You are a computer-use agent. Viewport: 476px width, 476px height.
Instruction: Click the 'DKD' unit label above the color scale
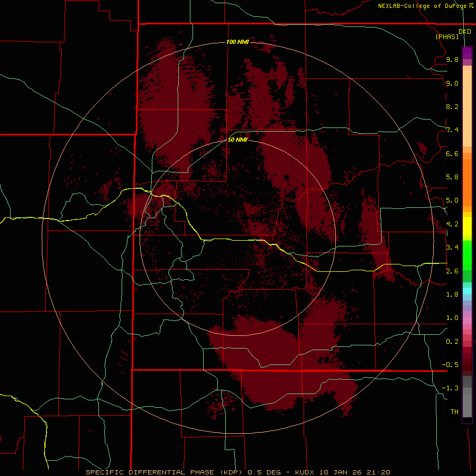point(464,32)
